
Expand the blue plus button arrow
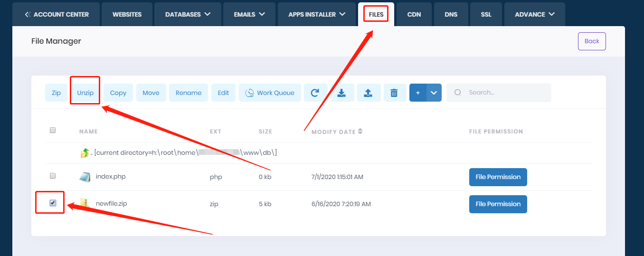(x=434, y=93)
